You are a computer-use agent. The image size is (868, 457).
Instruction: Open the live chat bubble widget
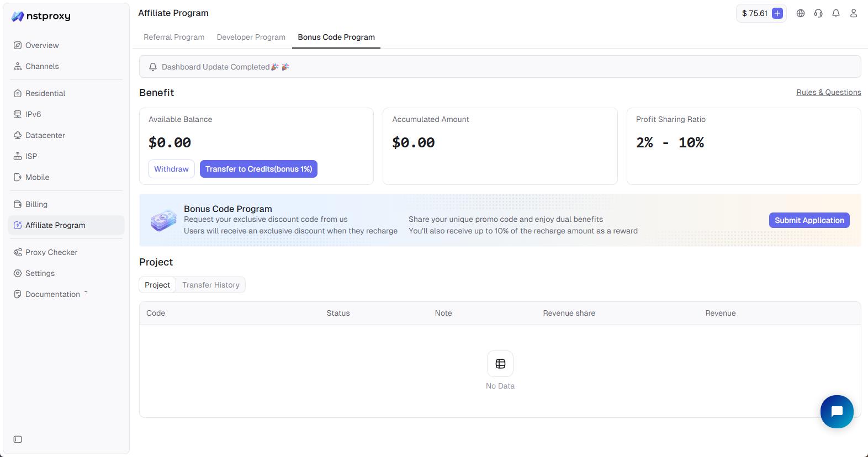coord(837,411)
